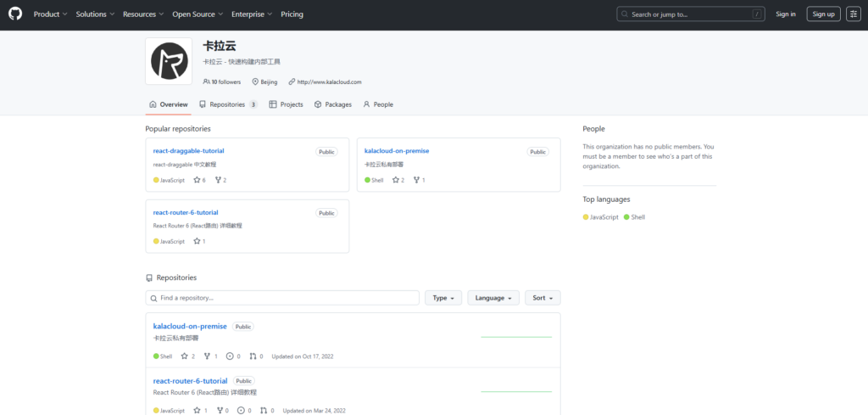Open the Type filter dropdown
Viewport: 868px width, 415px height.
pos(443,298)
